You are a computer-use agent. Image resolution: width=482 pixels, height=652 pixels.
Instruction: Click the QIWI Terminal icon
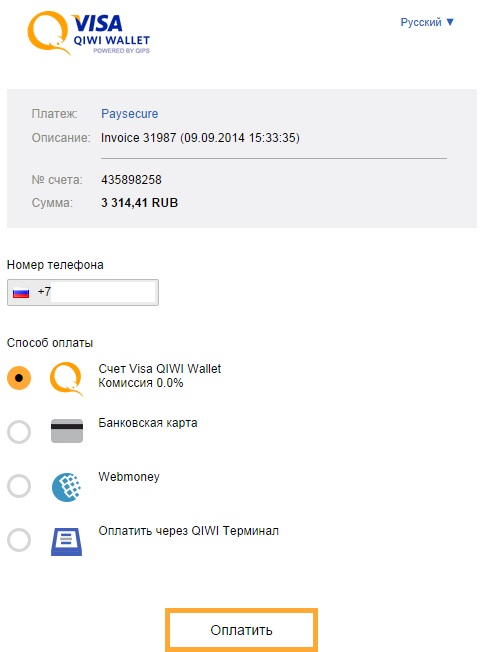click(67, 541)
